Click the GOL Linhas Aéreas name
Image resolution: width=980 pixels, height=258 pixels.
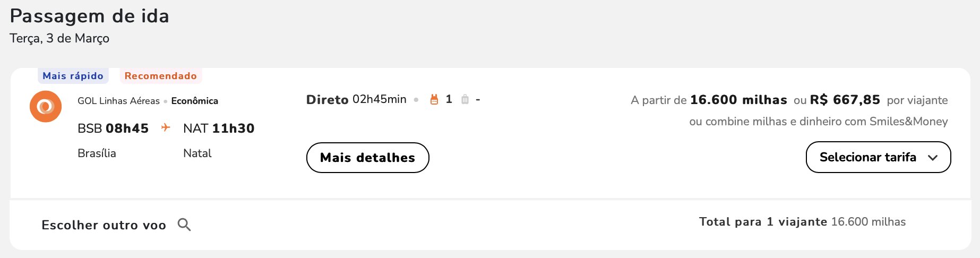click(118, 101)
